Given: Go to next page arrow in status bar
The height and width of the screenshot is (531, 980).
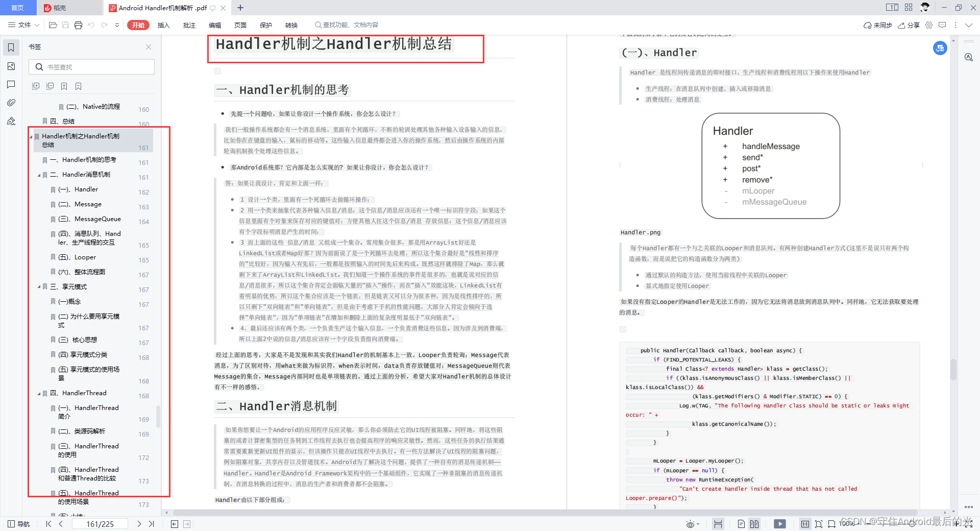Looking at the screenshot, I should 139,524.
